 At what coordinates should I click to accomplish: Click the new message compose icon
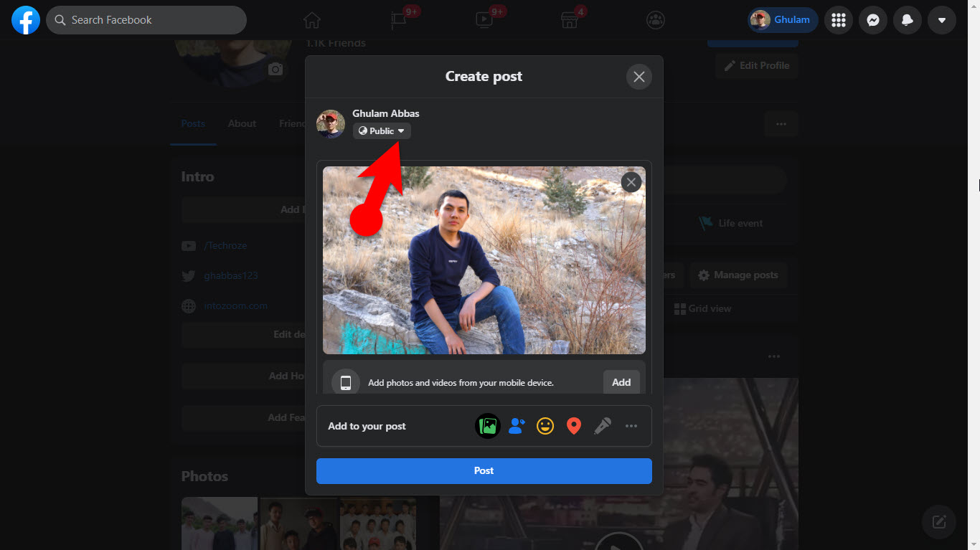pyautogui.click(x=939, y=521)
